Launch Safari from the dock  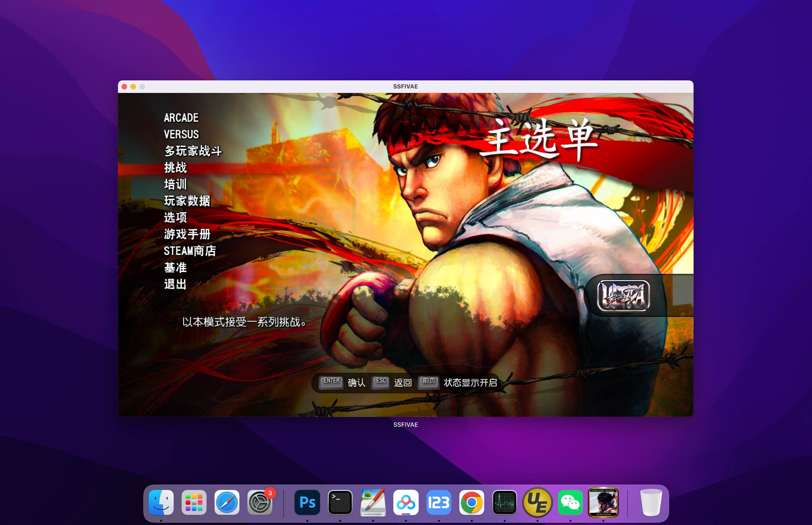227,502
